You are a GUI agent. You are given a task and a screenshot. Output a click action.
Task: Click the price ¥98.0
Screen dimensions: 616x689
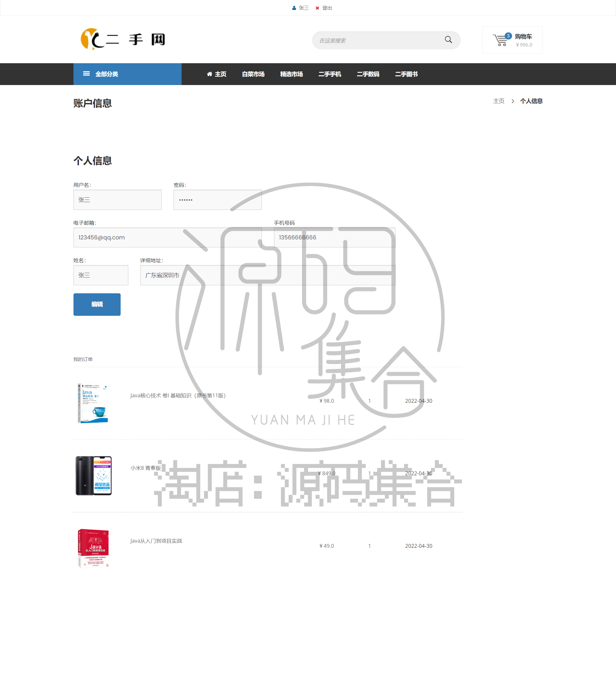coord(327,401)
